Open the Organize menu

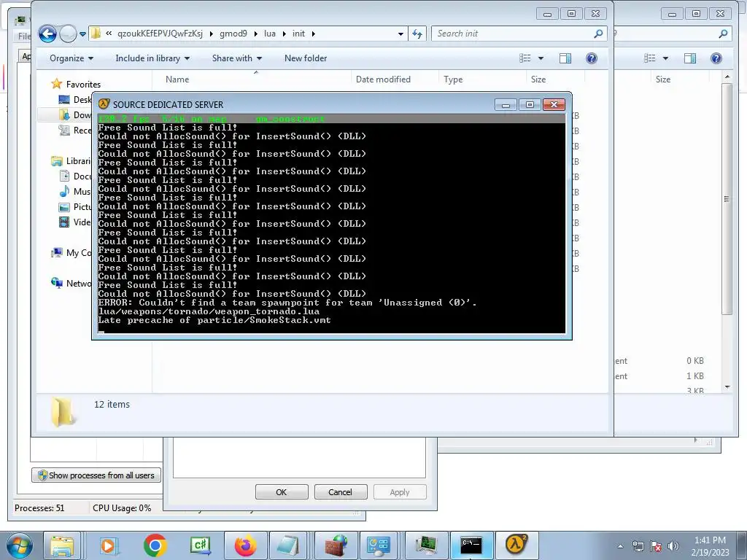71,58
